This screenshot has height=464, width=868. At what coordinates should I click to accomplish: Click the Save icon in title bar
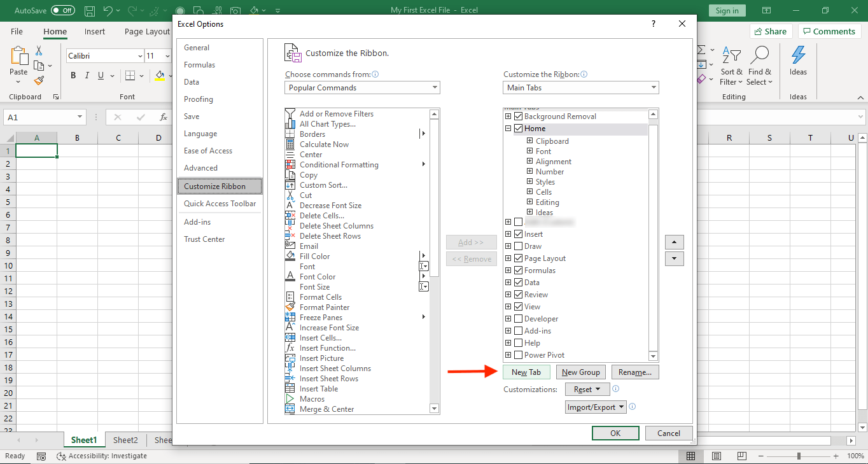click(90, 11)
